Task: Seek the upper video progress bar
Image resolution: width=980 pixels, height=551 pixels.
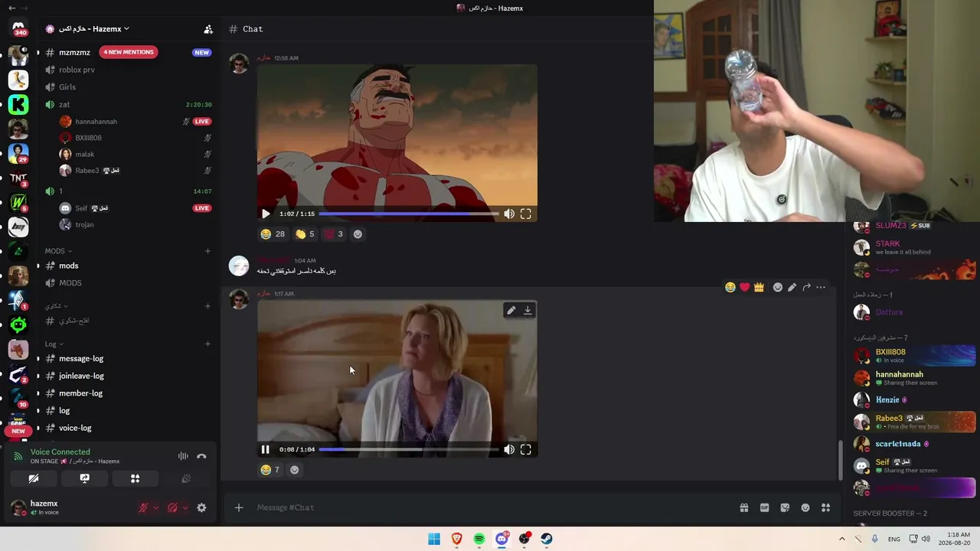Action: 409,214
